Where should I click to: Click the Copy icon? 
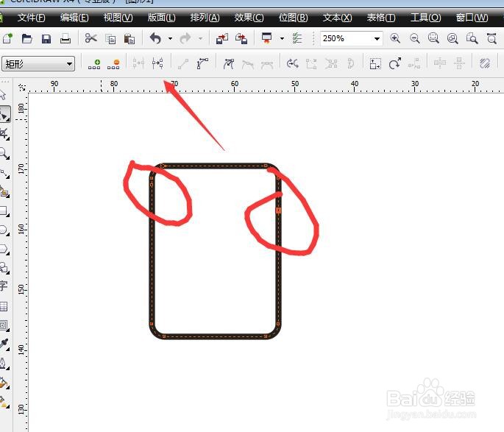click(110, 39)
